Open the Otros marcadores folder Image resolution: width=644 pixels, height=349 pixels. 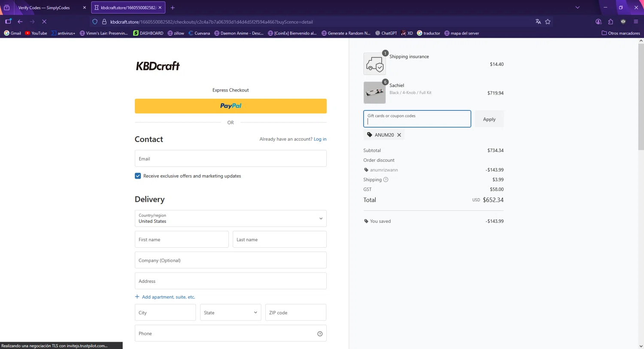[x=621, y=33]
